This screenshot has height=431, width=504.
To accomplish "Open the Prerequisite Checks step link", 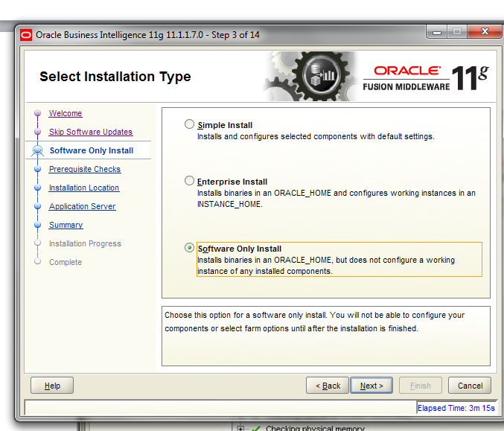I will pyautogui.click(x=85, y=169).
